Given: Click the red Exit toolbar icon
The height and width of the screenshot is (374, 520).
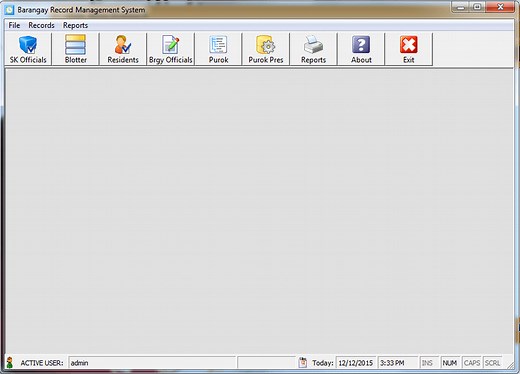Looking at the screenshot, I should (409, 49).
